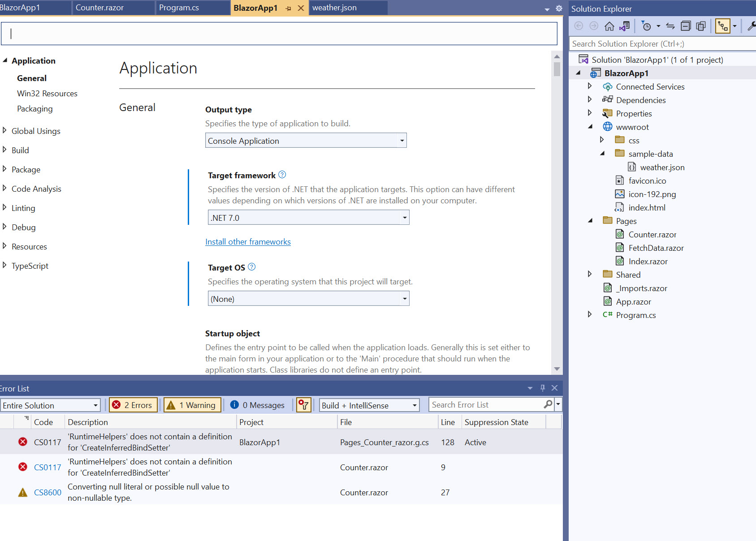The height and width of the screenshot is (541, 756).
Task: Open the file nesting options dropdown arrow
Action: [734, 26]
